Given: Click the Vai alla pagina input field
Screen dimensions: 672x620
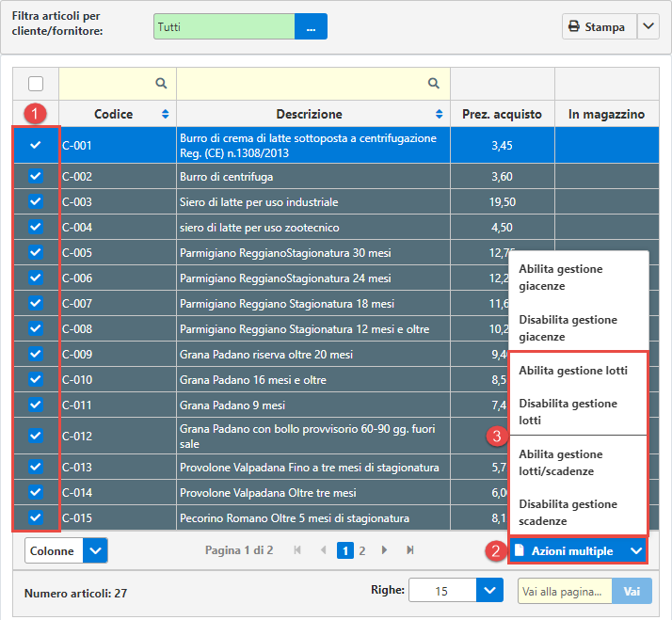Looking at the screenshot, I should click(x=565, y=590).
